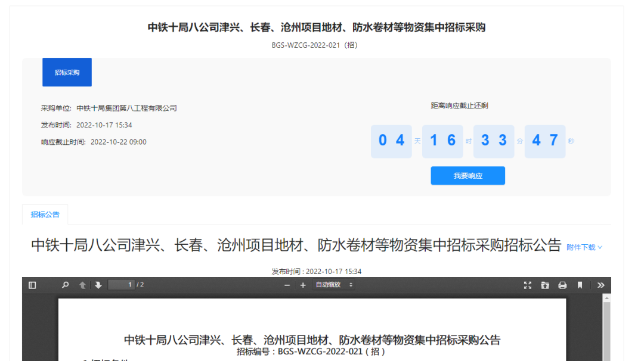Switch PDF to presentation fullscreen mode
644x361 pixels.
coord(528,285)
